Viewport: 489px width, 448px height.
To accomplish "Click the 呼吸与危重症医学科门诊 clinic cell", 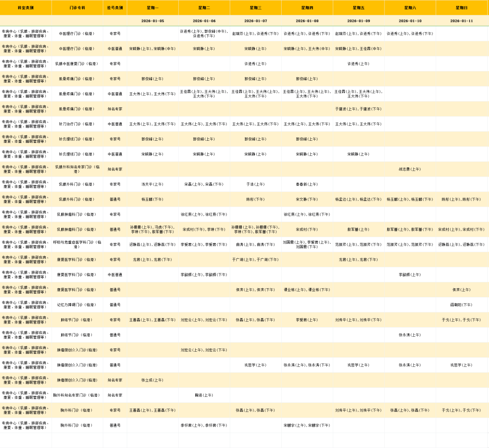I will [x=77, y=244].
